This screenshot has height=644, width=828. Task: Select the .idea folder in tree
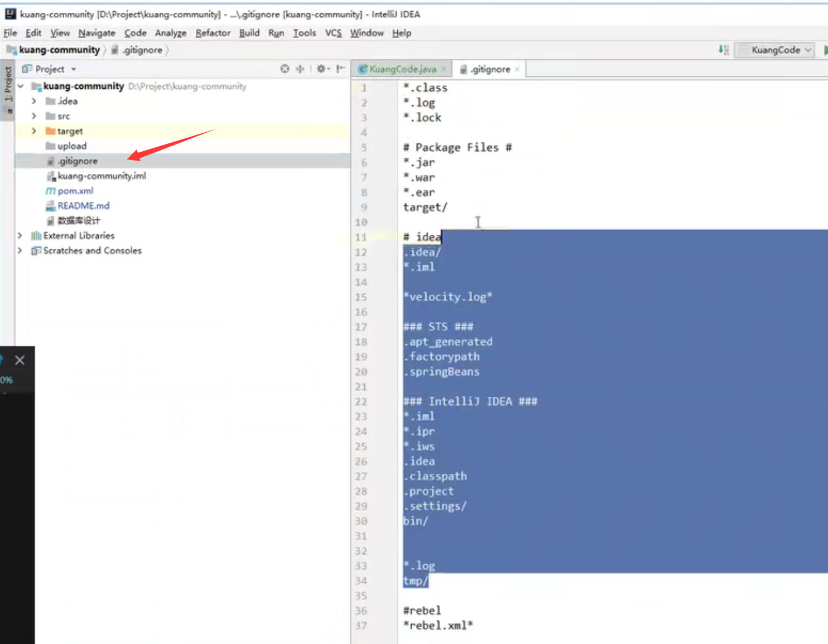coord(68,101)
